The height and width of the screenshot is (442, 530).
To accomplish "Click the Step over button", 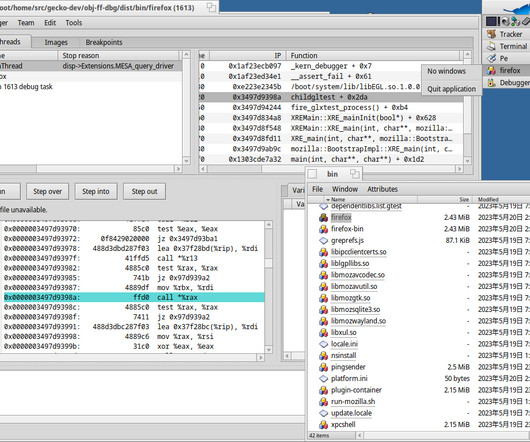I will click(x=48, y=192).
